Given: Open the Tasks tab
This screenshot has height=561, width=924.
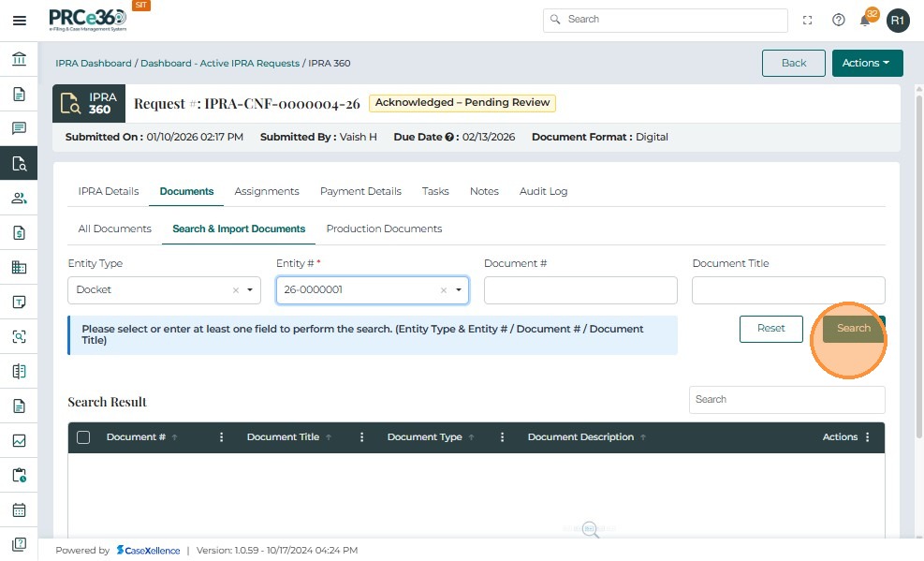Looking at the screenshot, I should (435, 191).
